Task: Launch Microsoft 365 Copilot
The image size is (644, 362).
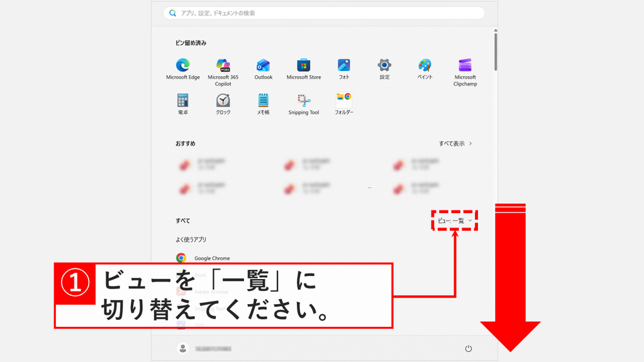Action: coord(223,72)
